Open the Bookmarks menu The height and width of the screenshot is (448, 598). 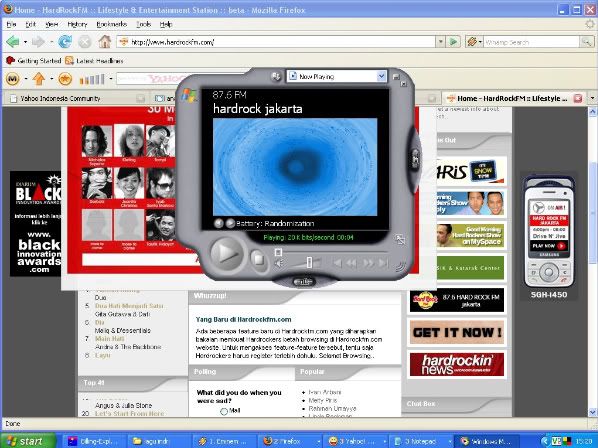(x=111, y=24)
